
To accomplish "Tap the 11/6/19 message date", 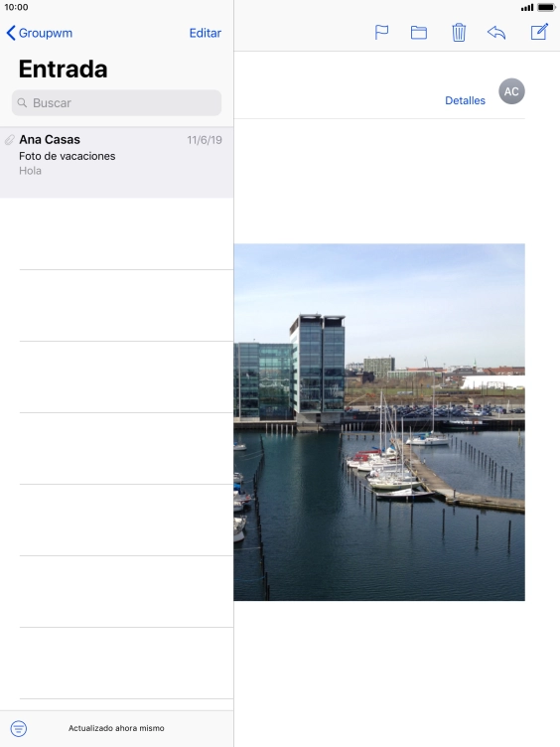I will [x=205, y=140].
